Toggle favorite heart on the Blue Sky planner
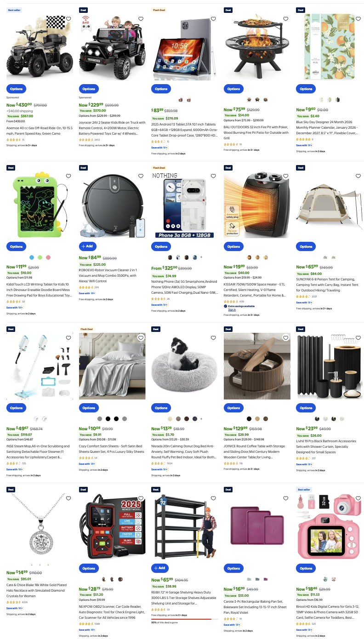364x639 pixels. point(358,19)
